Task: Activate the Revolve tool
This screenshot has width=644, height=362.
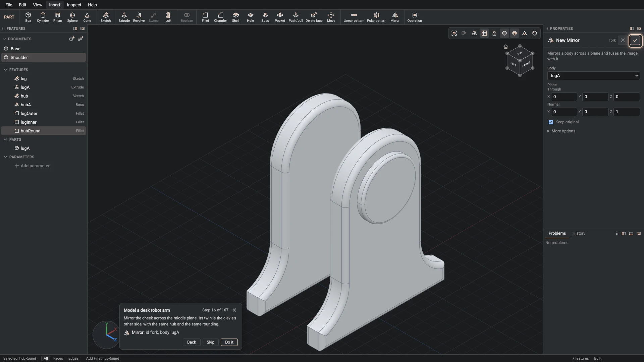Action: [139, 17]
